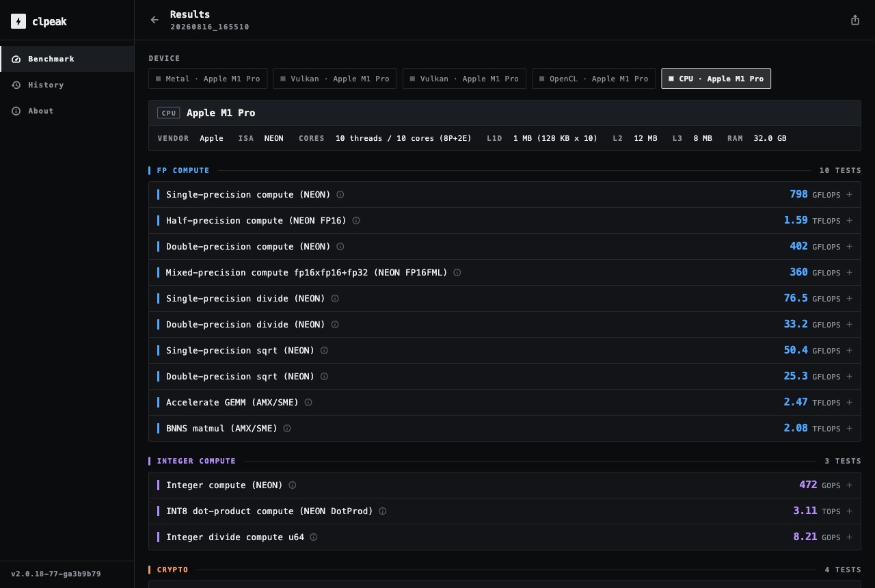Click the L2 12 MB value

645,139
